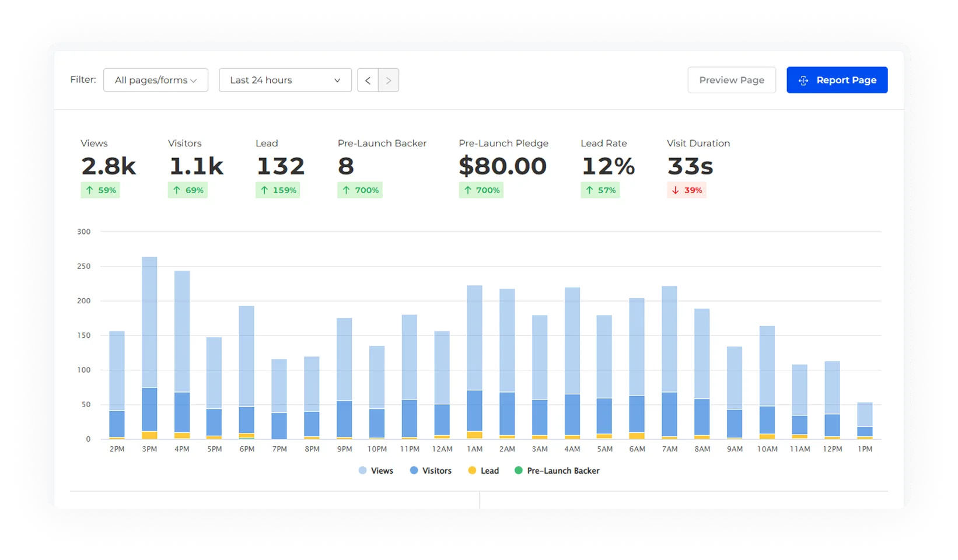This screenshot has width=958, height=560.
Task: Click the export icon on the Report Page button
Action: (x=804, y=80)
